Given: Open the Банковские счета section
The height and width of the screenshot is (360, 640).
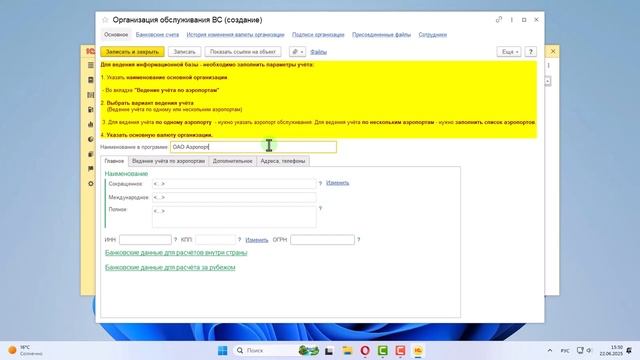Looking at the screenshot, I should tap(157, 35).
